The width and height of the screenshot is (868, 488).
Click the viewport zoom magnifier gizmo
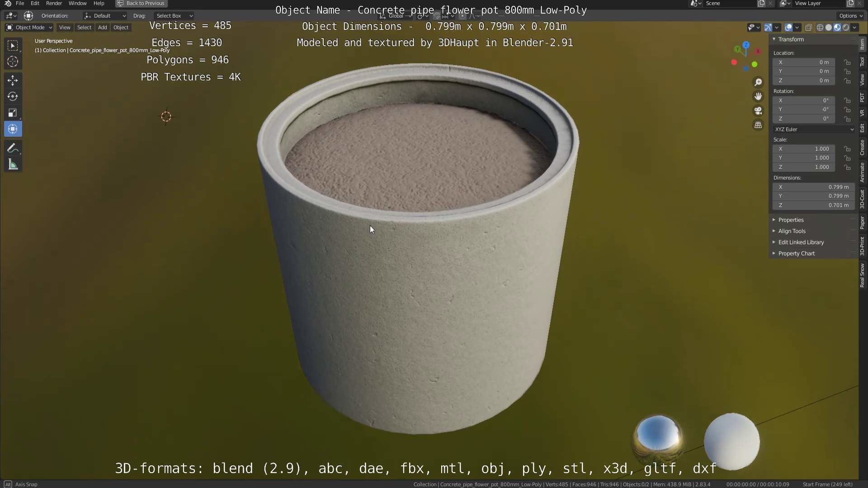coord(758,82)
